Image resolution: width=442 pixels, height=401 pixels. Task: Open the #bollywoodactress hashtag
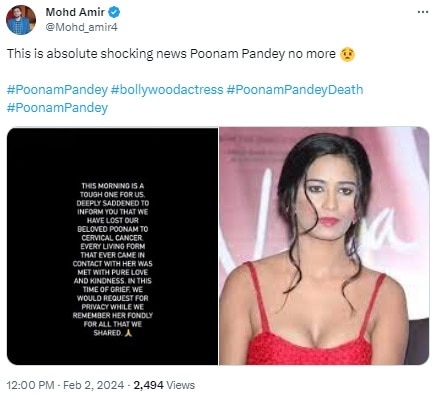coord(167,90)
